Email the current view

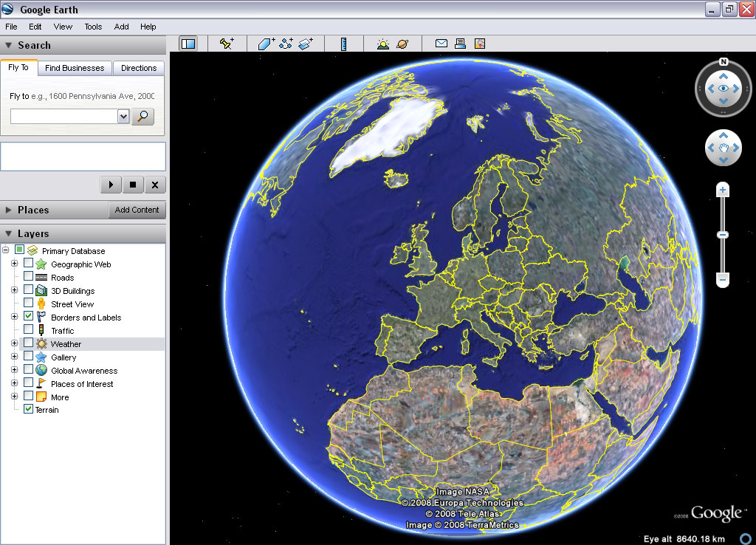tap(441, 44)
